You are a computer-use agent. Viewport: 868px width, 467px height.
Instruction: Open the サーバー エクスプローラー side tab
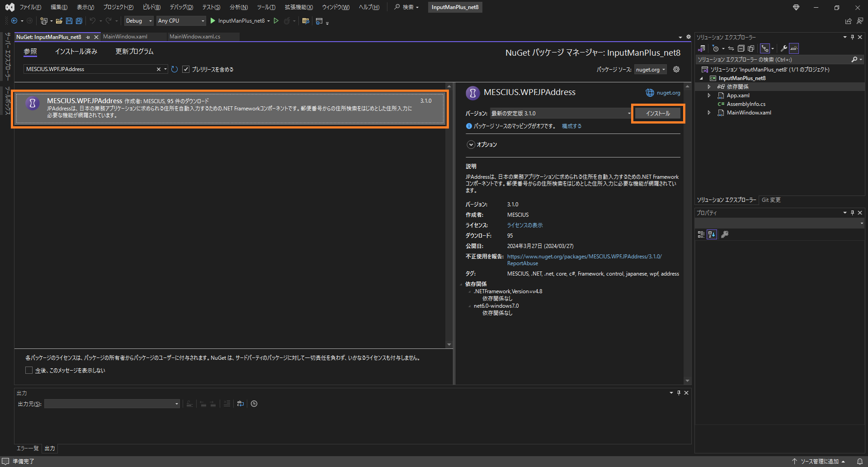click(x=7, y=56)
